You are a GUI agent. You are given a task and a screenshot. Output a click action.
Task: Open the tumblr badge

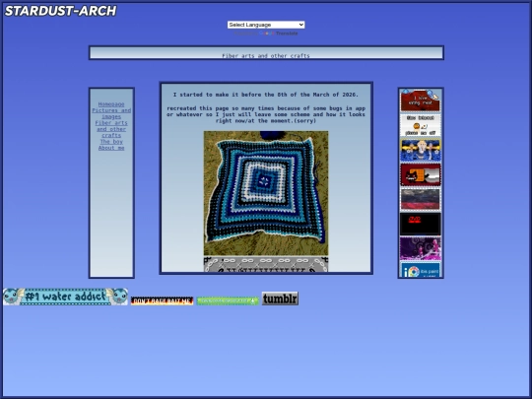280,299
